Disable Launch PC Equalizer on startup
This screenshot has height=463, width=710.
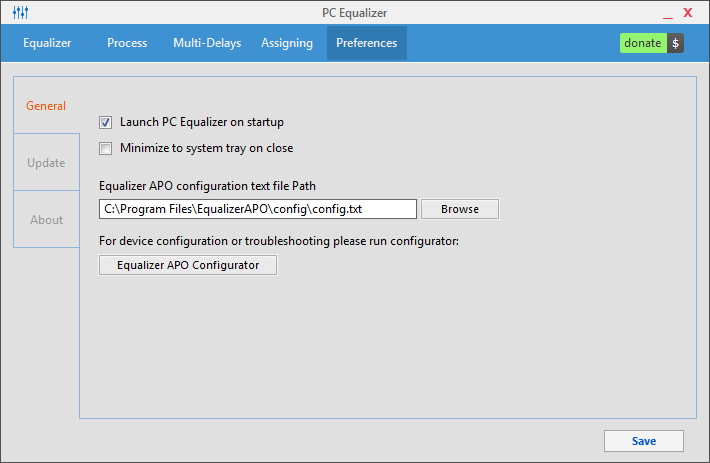point(106,122)
